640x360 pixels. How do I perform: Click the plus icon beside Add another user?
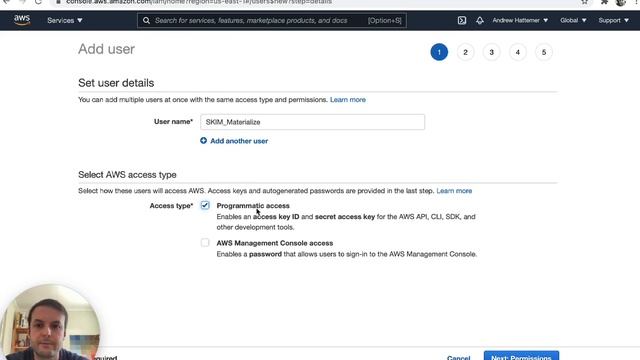point(203,141)
